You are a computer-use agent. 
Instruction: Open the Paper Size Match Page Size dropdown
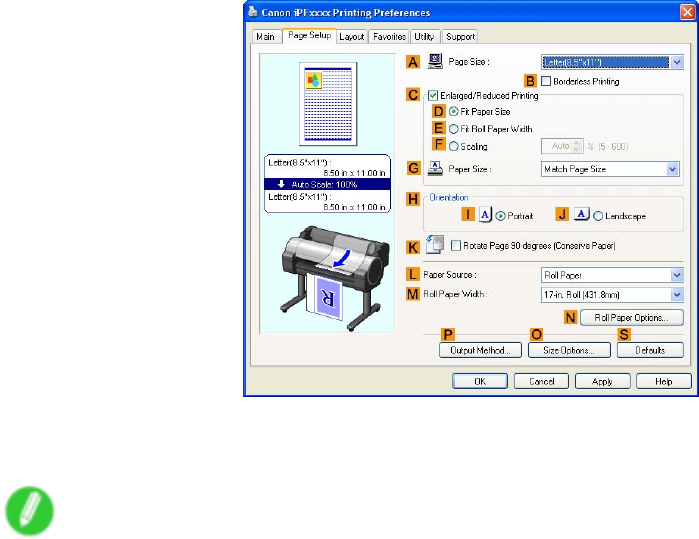click(610, 169)
